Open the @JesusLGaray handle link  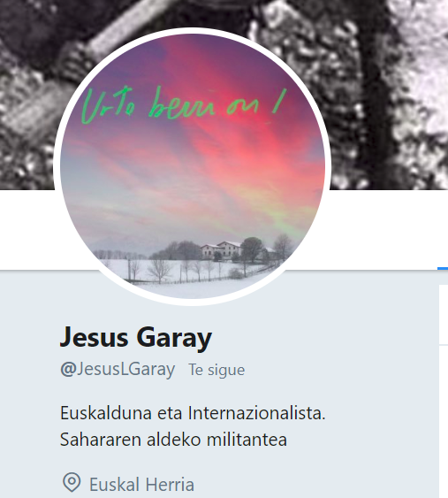point(118,369)
